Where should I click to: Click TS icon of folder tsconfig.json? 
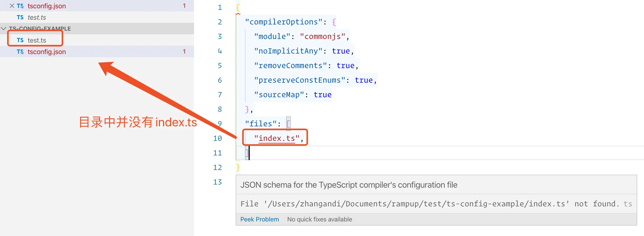(x=20, y=52)
